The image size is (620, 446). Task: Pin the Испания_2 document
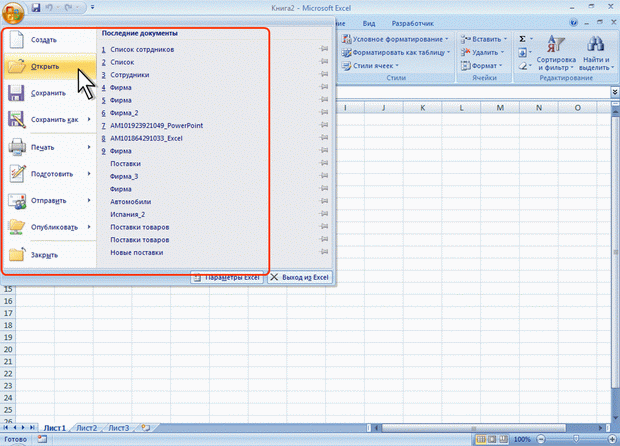(x=324, y=214)
